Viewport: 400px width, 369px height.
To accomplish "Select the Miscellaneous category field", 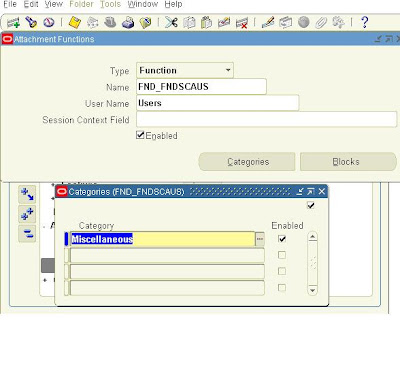I will (163, 239).
